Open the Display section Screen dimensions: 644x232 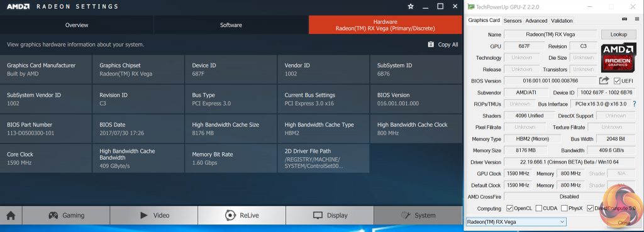click(330, 215)
